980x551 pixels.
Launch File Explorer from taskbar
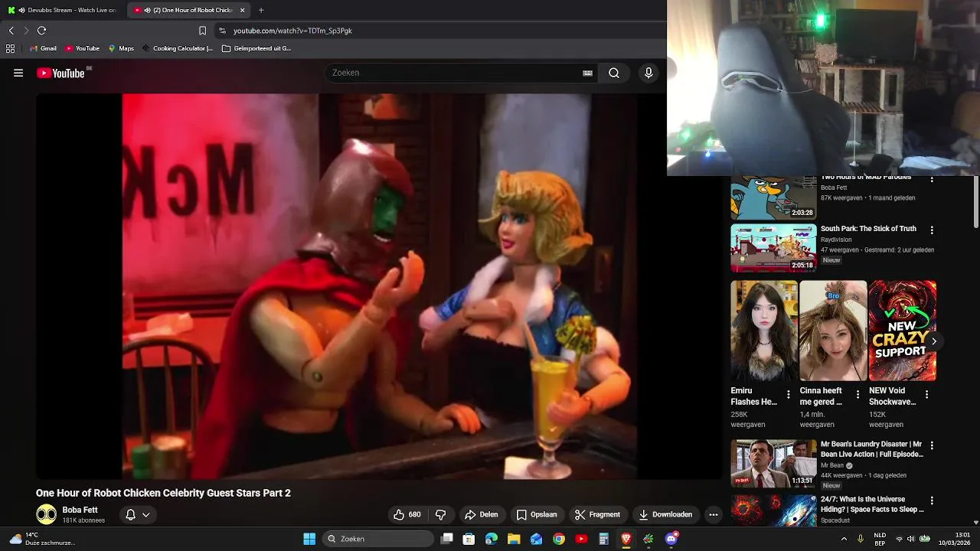point(514,539)
